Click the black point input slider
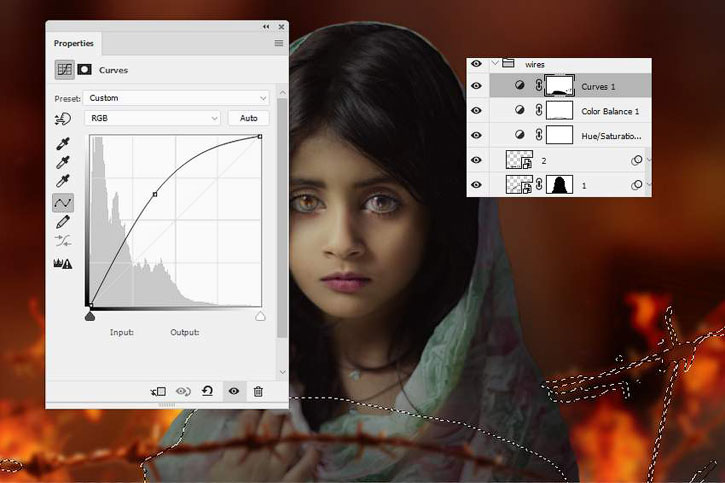The width and height of the screenshot is (725, 483). [90, 316]
